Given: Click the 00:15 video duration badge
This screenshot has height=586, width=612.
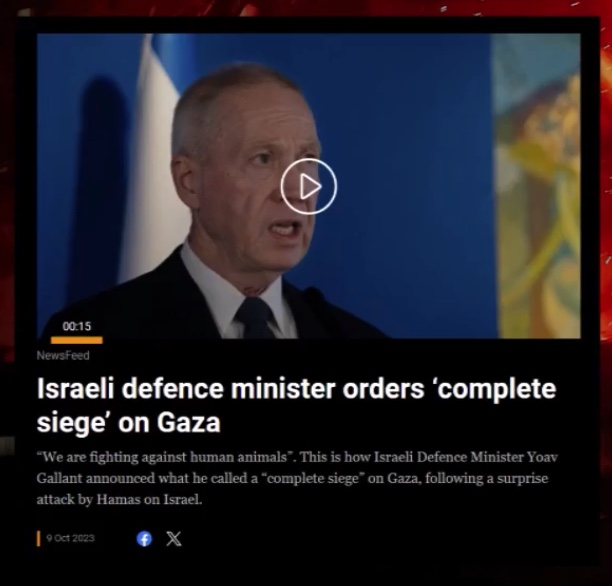Looking at the screenshot, I should click(x=76, y=326).
